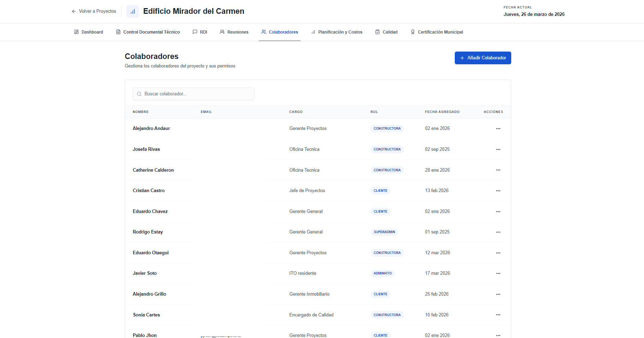644x338 pixels.
Task: Click the Edificio Mirador del Carmen title
Action: (x=193, y=11)
